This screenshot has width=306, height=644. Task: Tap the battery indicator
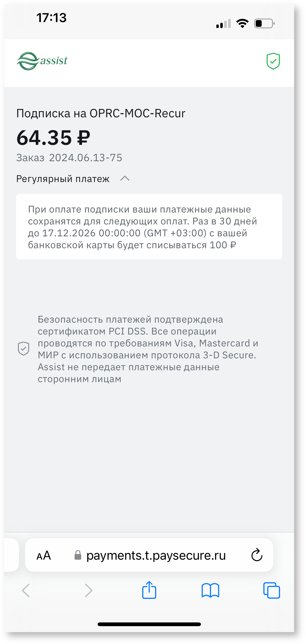(x=264, y=24)
